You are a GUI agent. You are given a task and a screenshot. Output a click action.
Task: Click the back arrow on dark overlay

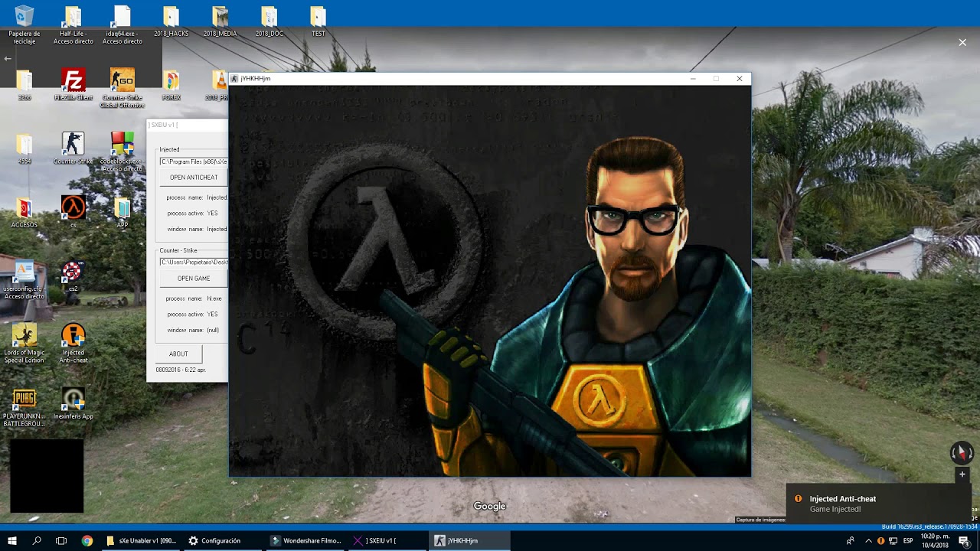8,59
